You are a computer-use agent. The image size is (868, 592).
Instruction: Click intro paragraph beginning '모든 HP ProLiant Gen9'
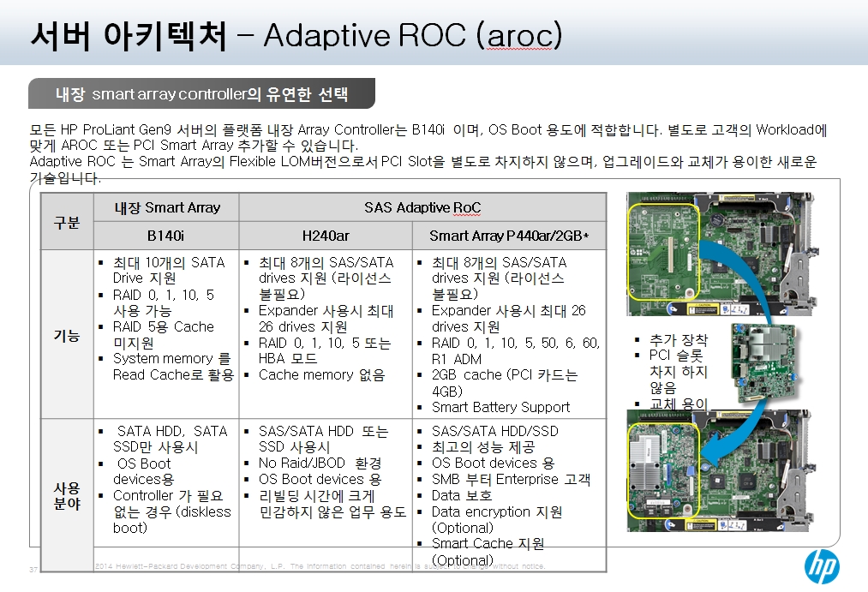[x=428, y=138]
